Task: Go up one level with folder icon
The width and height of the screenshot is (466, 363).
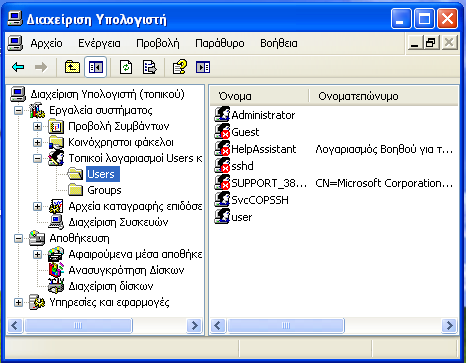Action: point(72,67)
